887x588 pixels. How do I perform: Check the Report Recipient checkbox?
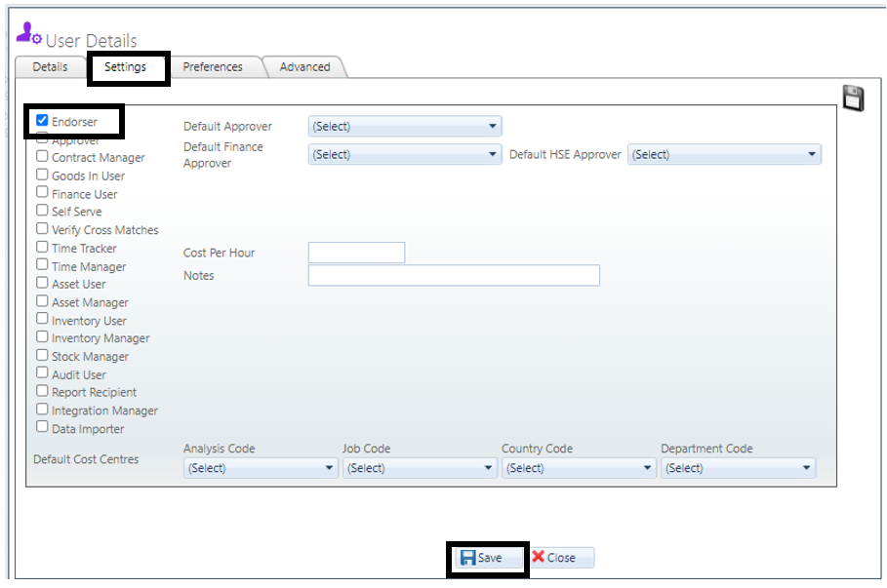(x=42, y=391)
